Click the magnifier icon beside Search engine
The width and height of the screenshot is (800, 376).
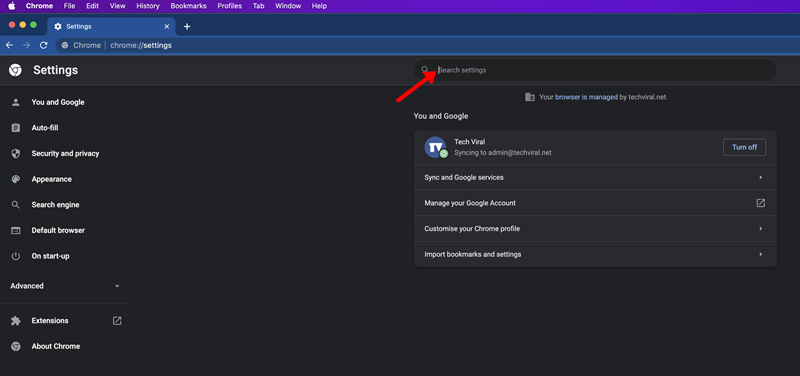coord(16,205)
